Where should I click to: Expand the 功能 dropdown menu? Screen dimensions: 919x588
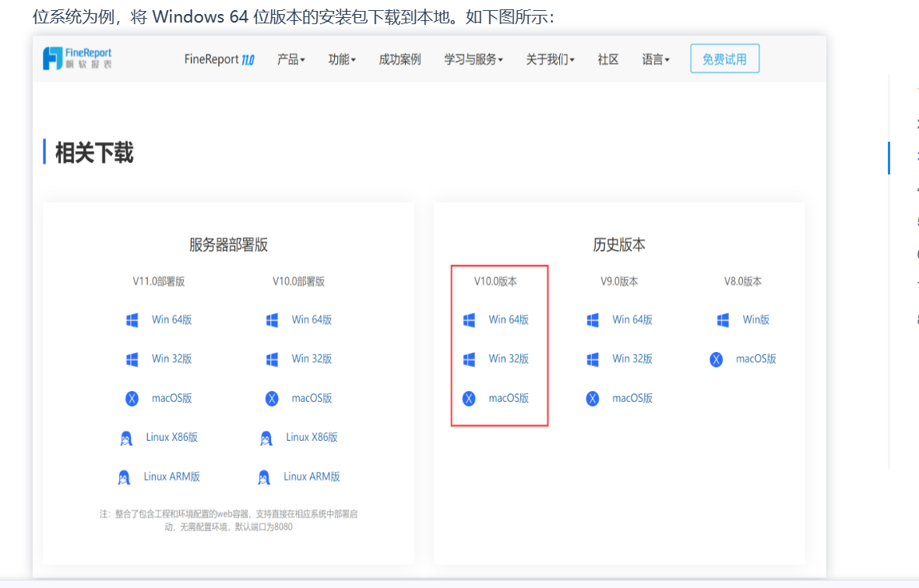pyautogui.click(x=342, y=59)
